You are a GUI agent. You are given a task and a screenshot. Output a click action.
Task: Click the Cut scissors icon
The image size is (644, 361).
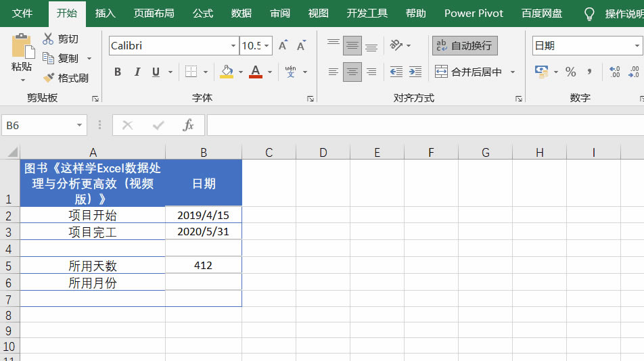pyautogui.click(x=49, y=39)
